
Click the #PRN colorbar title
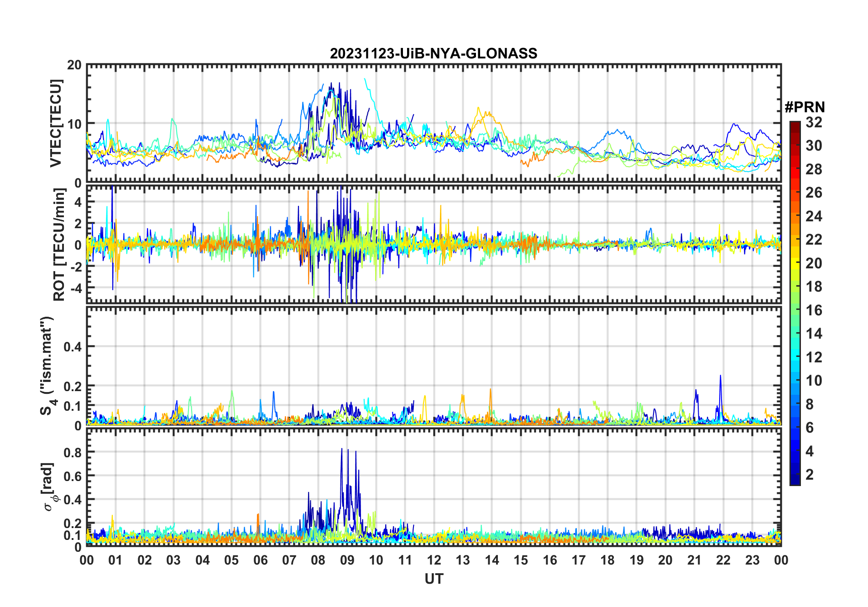pos(805,107)
